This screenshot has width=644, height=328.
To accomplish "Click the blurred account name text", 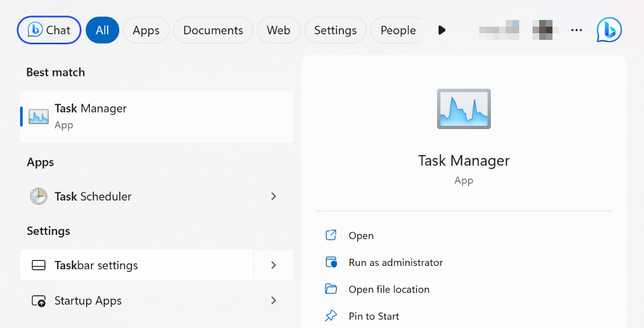I will coord(499,30).
